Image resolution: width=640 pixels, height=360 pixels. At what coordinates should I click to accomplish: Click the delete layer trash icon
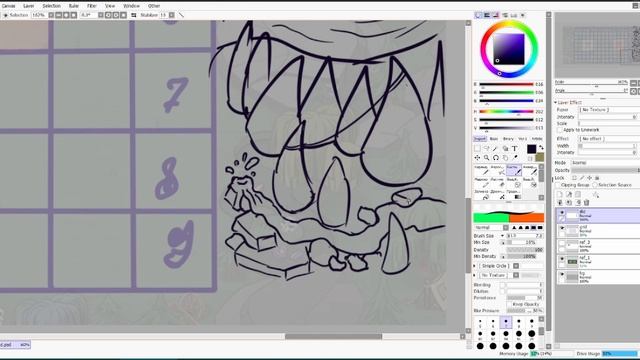(587, 202)
